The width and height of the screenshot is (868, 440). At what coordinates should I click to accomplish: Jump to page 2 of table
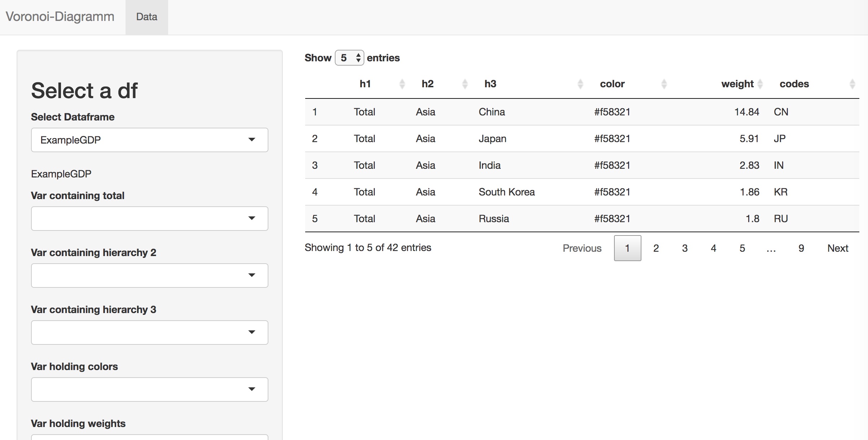[x=656, y=248]
